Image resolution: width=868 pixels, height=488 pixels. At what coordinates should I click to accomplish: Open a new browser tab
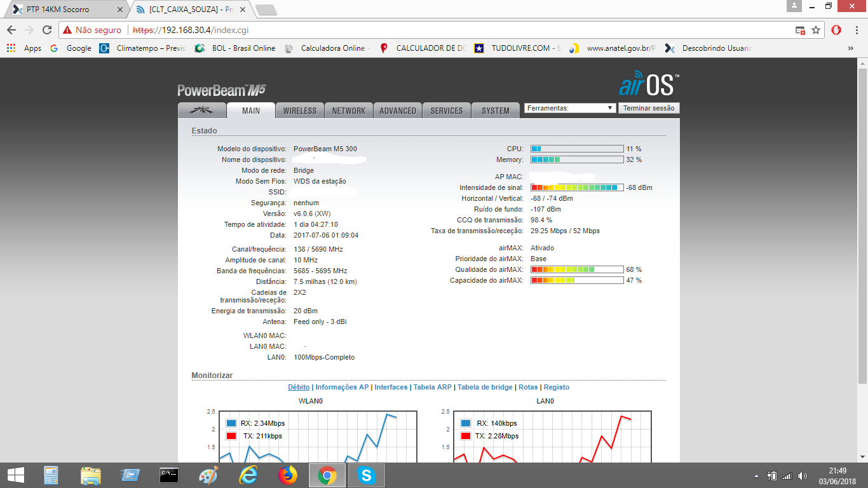pyautogui.click(x=266, y=10)
